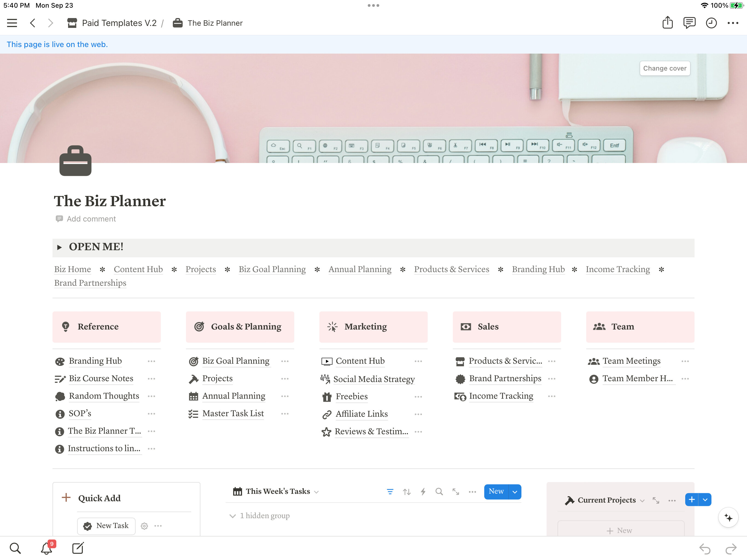Screen dimensions: 747x560
Task: Open the Current Projects view dropdown
Action: pyautogui.click(x=642, y=501)
